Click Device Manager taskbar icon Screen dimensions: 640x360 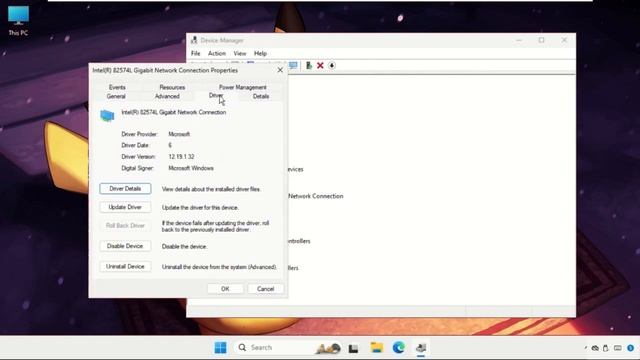point(421,348)
